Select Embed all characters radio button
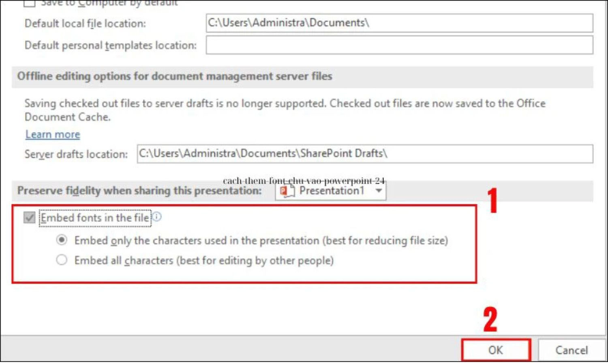The height and width of the screenshot is (364, 608). point(62,260)
